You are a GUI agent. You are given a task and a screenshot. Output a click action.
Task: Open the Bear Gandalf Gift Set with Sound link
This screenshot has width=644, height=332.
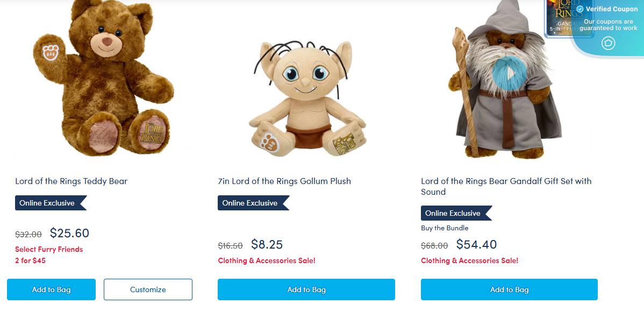click(x=506, y=186)
